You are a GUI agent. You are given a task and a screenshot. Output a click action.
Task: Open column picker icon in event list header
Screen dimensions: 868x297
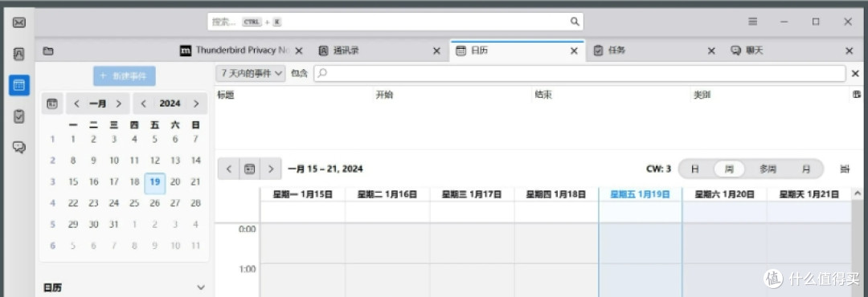857,96
